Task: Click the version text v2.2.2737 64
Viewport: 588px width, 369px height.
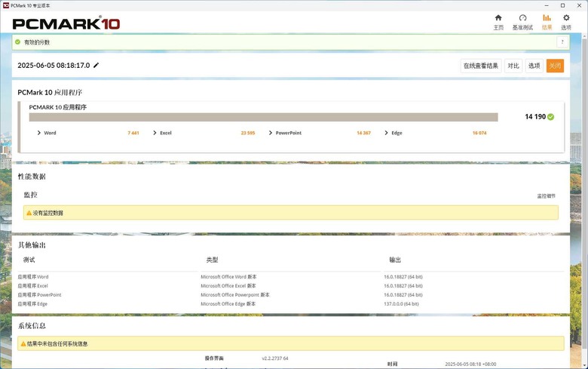Action: pyautogui.click(x=275, y=358)
